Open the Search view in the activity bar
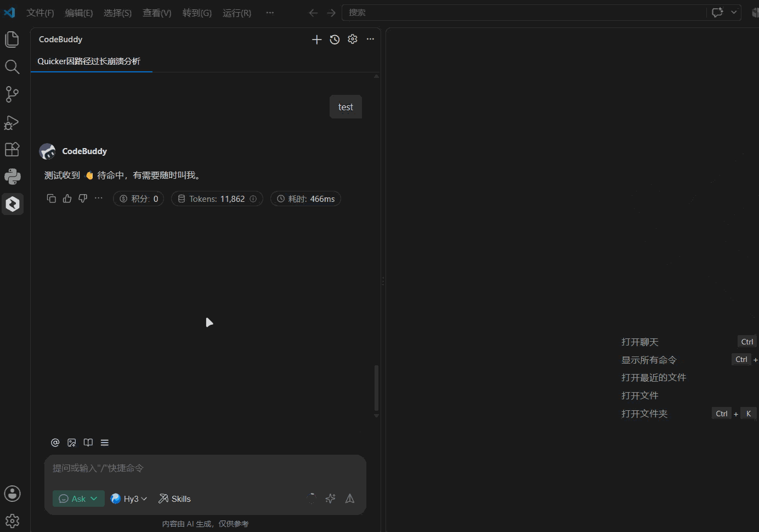 pyautogui.click(x=12, y=67)
